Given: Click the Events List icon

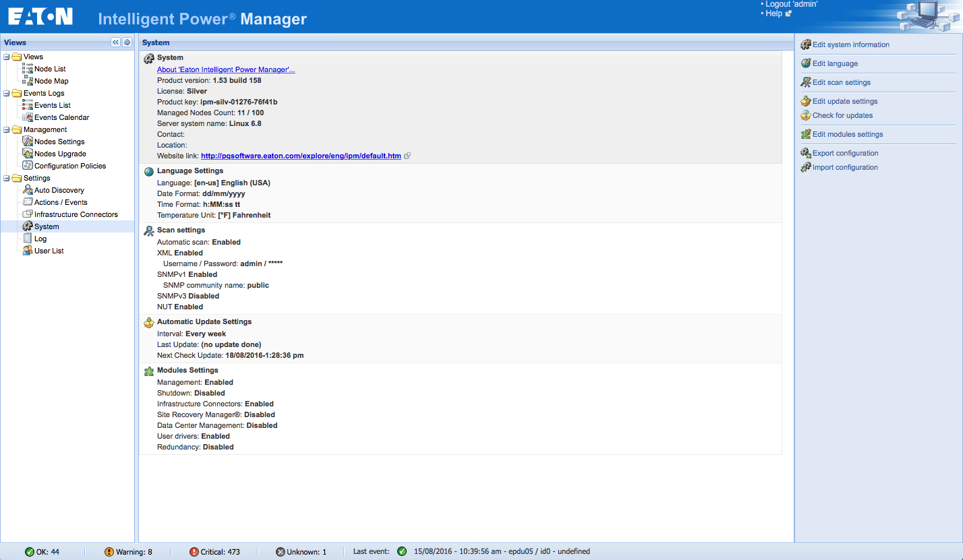Looking at the screenshot, I should (x=28, y=105).
